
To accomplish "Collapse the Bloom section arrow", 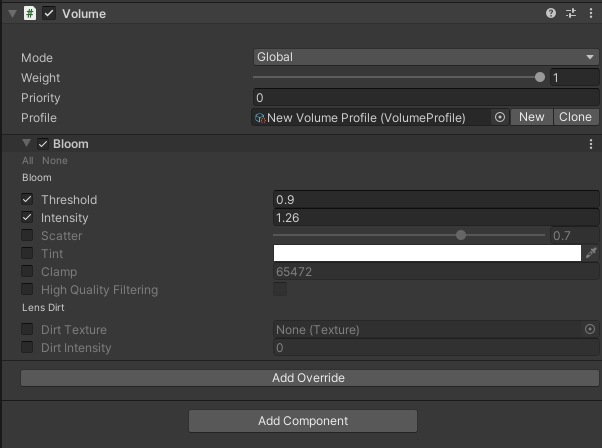I will 27,144.
